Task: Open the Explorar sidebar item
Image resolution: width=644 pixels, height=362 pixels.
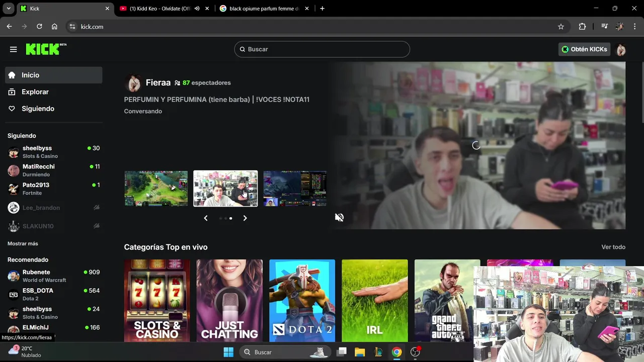Action: [x=54, y=92]
